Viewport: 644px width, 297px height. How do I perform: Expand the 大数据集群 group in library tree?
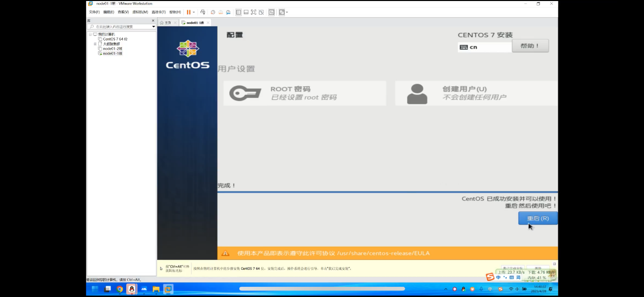(x=95, y=44)
